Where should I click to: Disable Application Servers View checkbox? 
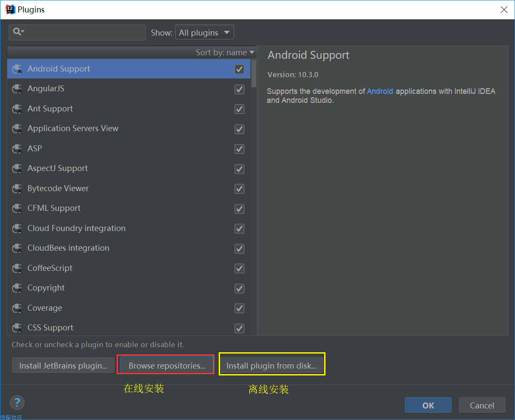point(239,129)
